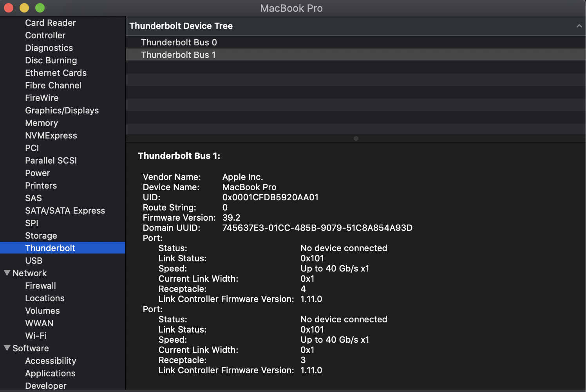Select Disc Burning category
This screenshot has width=586, height=392.
51,60
